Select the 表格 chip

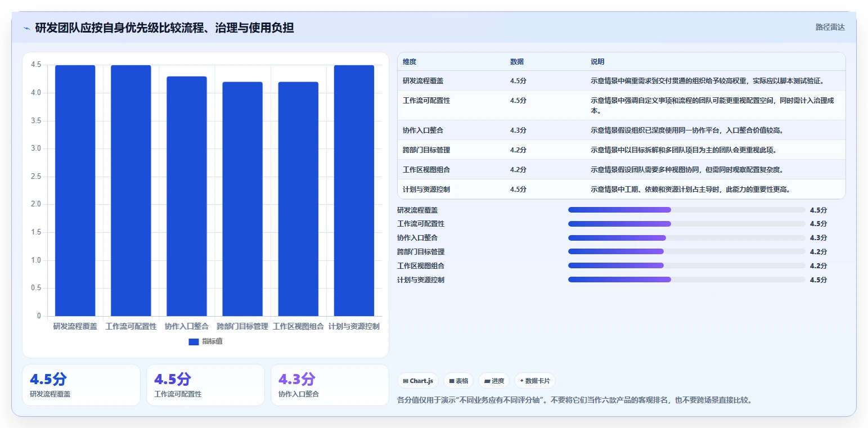(x=458, y=381)
